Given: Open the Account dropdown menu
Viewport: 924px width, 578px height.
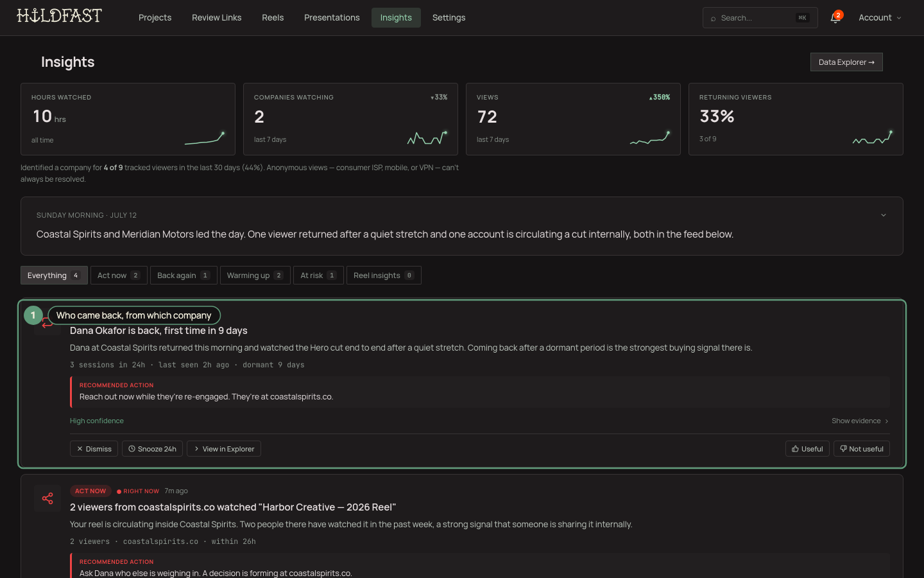Looking at the screenshot, I should coord(880,18).
